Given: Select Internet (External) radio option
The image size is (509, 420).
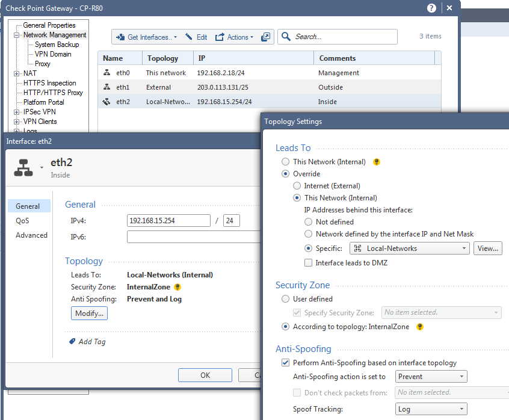Looking at the screenshot, I should tap(297, 186).
